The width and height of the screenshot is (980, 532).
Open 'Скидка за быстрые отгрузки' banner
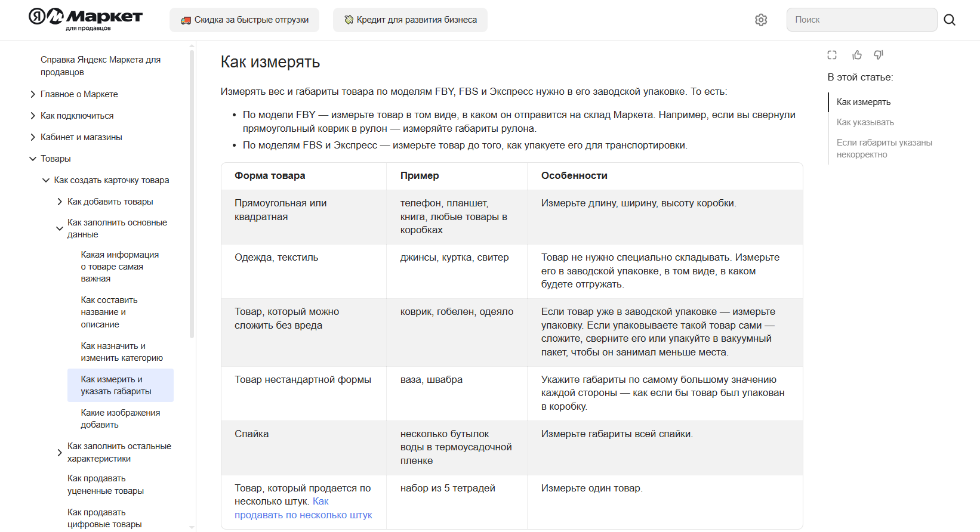[x=244, y=20]
